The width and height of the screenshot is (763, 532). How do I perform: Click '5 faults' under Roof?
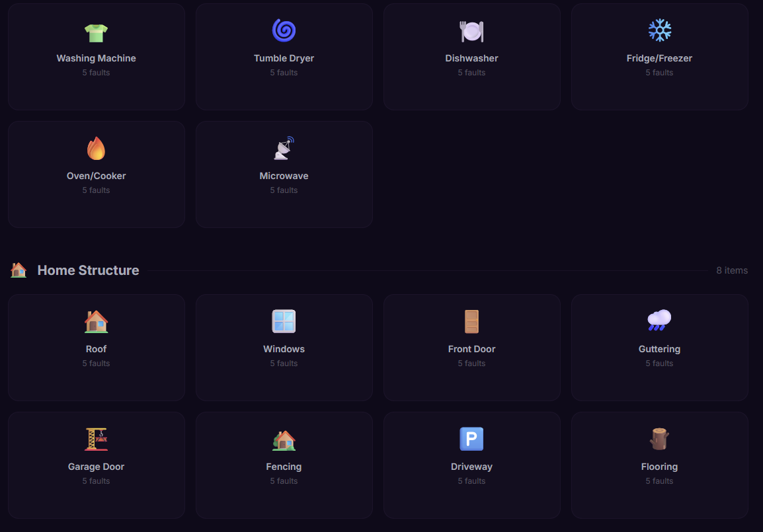[x=96, y=363]
